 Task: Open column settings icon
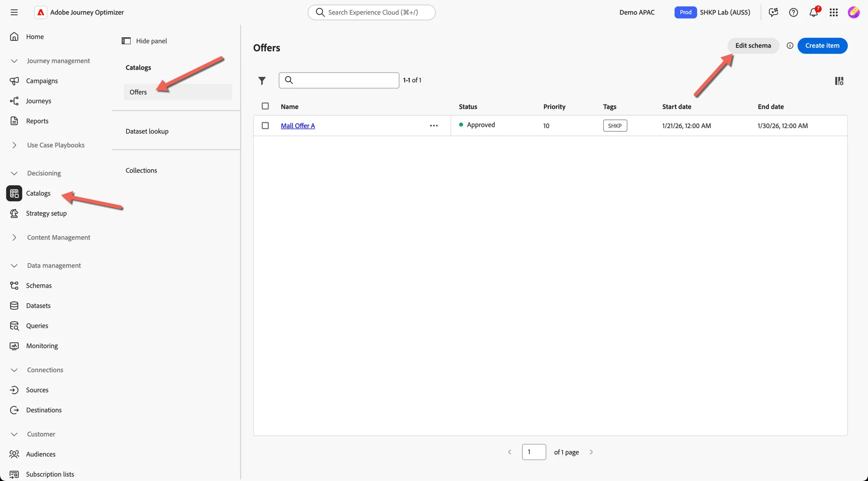click(x=839, y=81)
